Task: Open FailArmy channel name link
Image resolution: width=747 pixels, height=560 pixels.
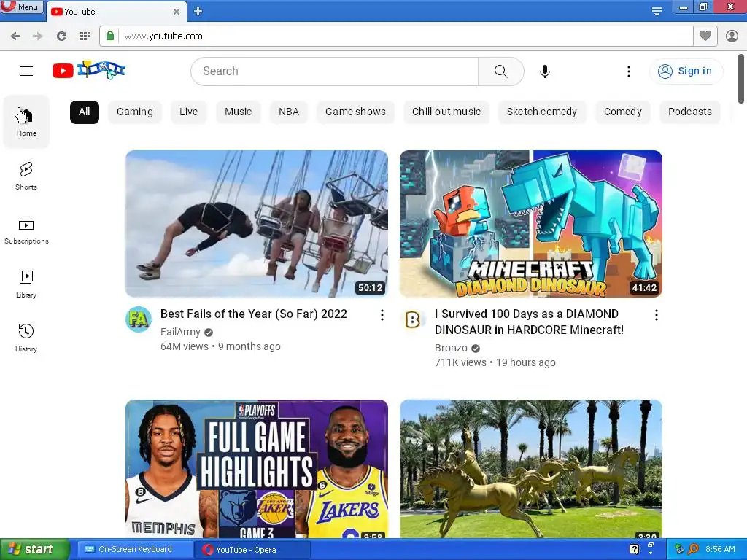Action: [x=180, y=332]
